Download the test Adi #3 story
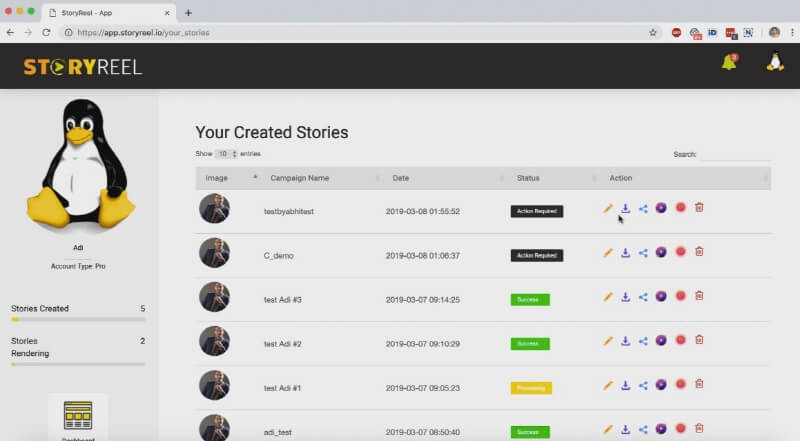The height and width of the screenshot is (441, 800). (626, 297)
